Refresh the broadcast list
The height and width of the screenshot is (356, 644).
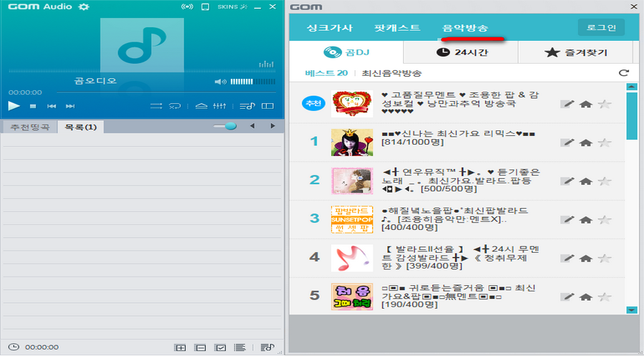[x=623, y=73]
